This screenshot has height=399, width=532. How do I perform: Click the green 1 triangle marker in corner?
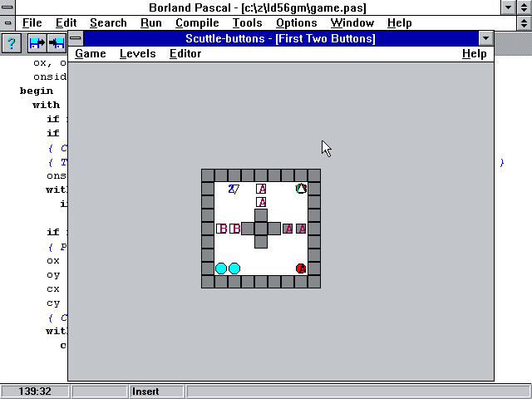click(x=301, y=189)
